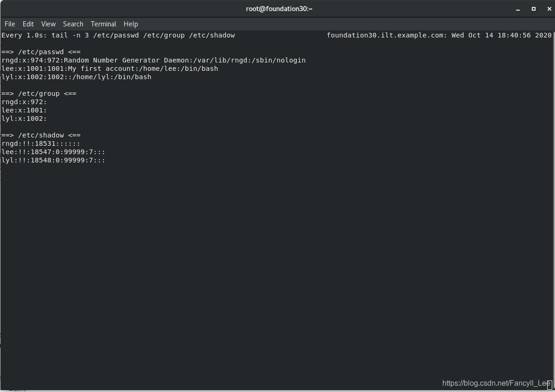
Task: Open the Search menu
Action: pos(73,24)
